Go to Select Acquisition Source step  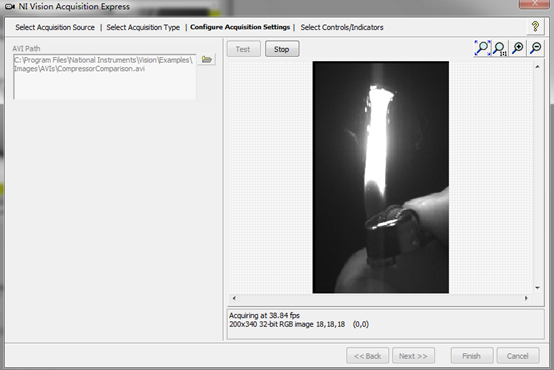point(55,27)
